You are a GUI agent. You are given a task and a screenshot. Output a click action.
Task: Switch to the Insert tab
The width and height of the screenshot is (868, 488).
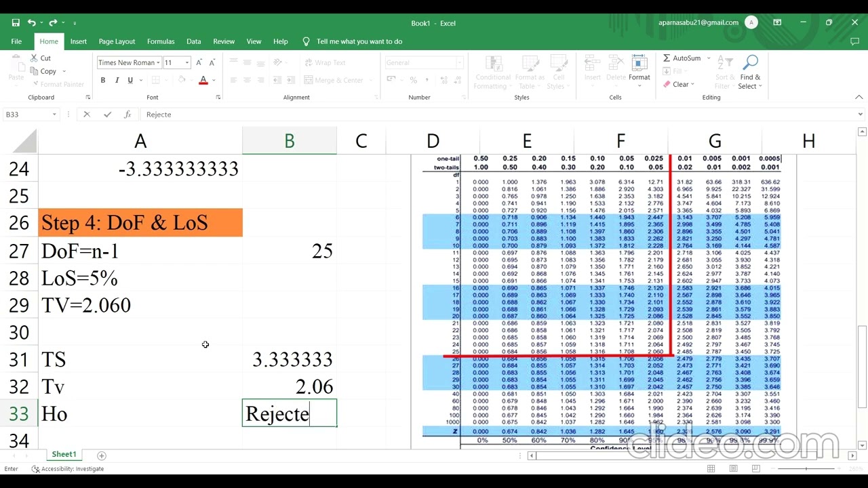(79, 41)
